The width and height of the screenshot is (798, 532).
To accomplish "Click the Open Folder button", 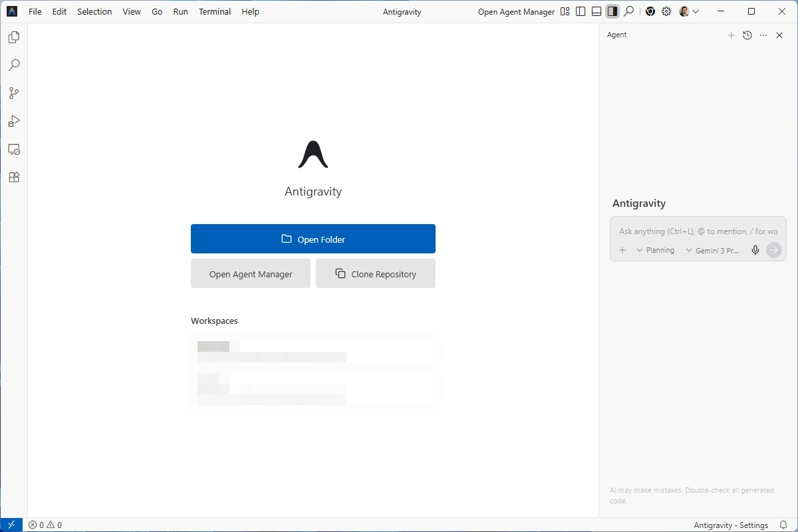I will pos(313,239).
